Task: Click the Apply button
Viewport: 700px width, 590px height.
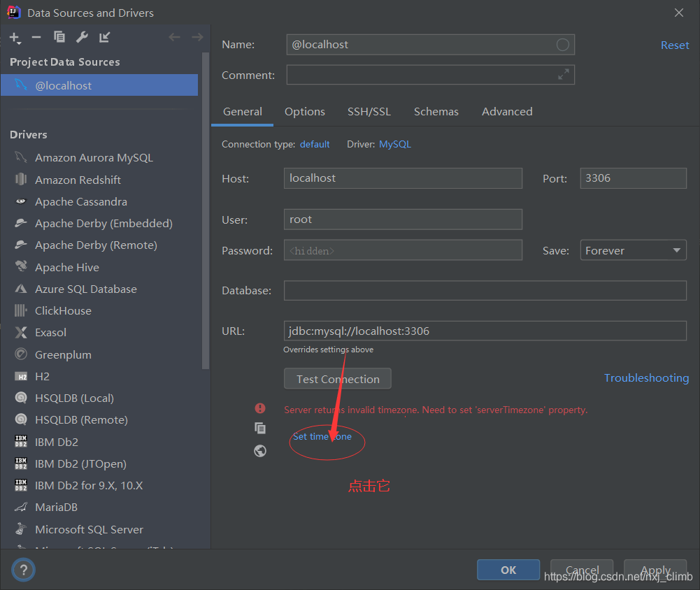Action: point(655,570)
